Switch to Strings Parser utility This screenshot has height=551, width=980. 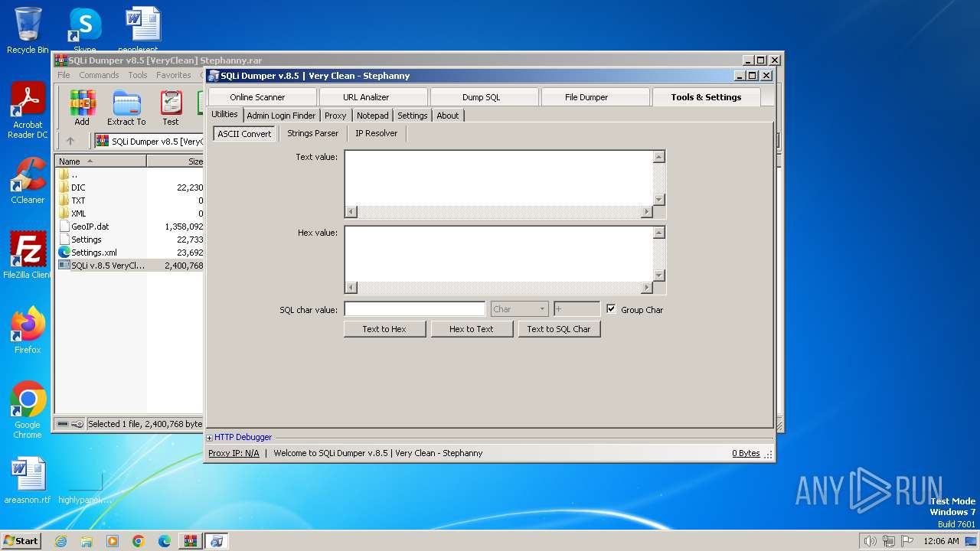tap(312, 133)
